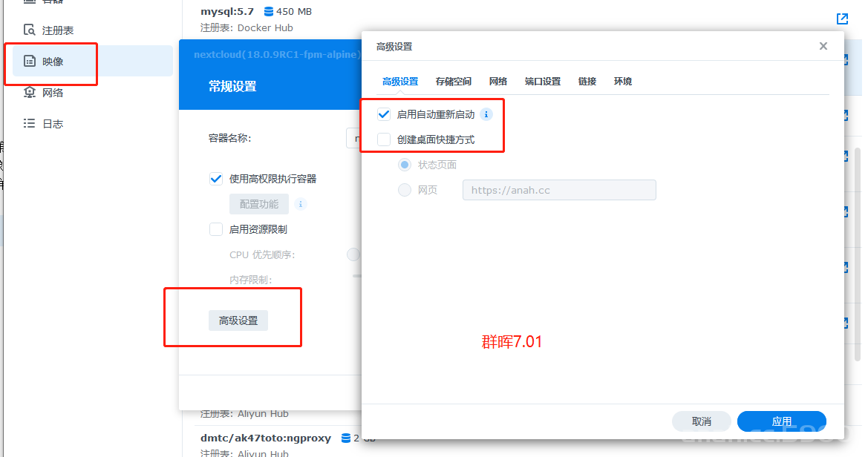Click the info icon next to 配置功能
This screenshot has width=868, height=457.
(301, 204)
